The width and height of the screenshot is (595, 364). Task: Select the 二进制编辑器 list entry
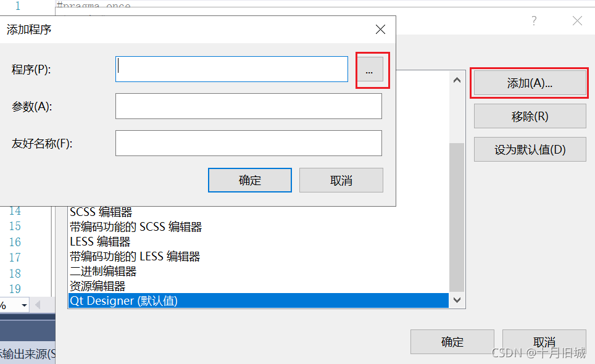point(258,271)
